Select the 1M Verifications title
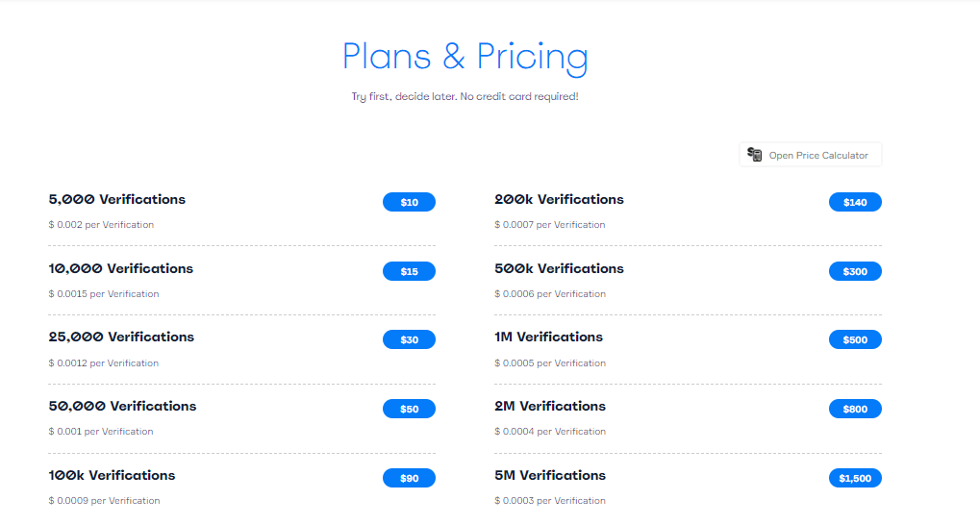 548,337
